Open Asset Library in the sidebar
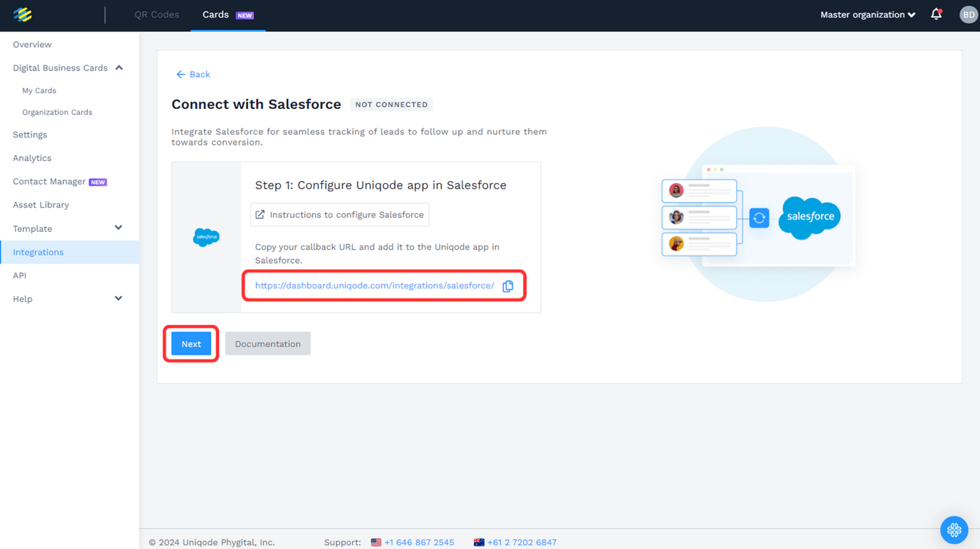Image resolution: width=980 pixels, height=549 pixels. [41, 205]
